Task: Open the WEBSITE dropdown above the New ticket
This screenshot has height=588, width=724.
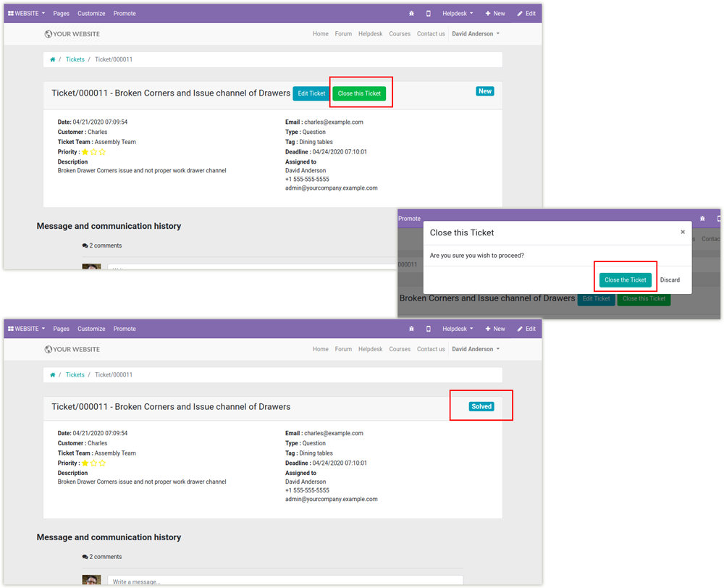Action: click(26, 14)
